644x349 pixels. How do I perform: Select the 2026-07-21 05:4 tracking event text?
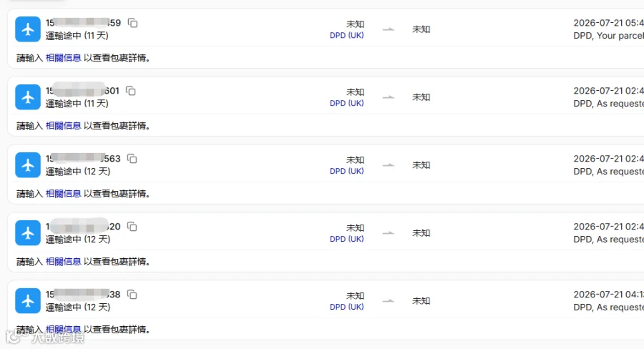coord(608,23)
